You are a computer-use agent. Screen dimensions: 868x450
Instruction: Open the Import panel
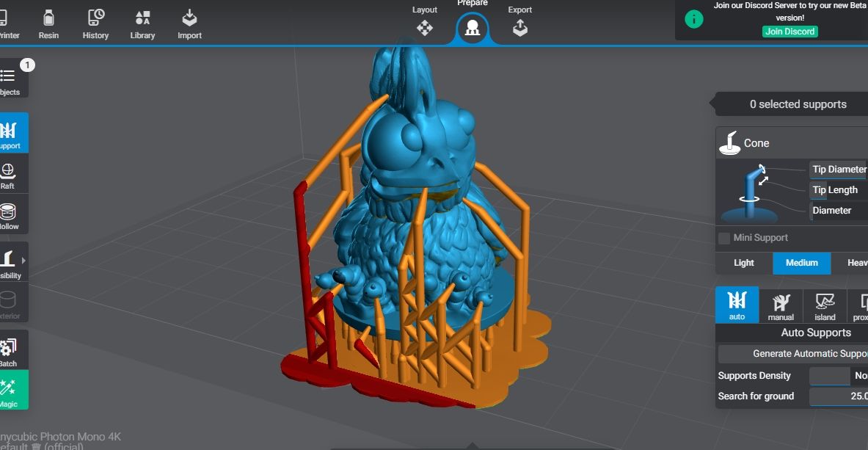point(189,23)
